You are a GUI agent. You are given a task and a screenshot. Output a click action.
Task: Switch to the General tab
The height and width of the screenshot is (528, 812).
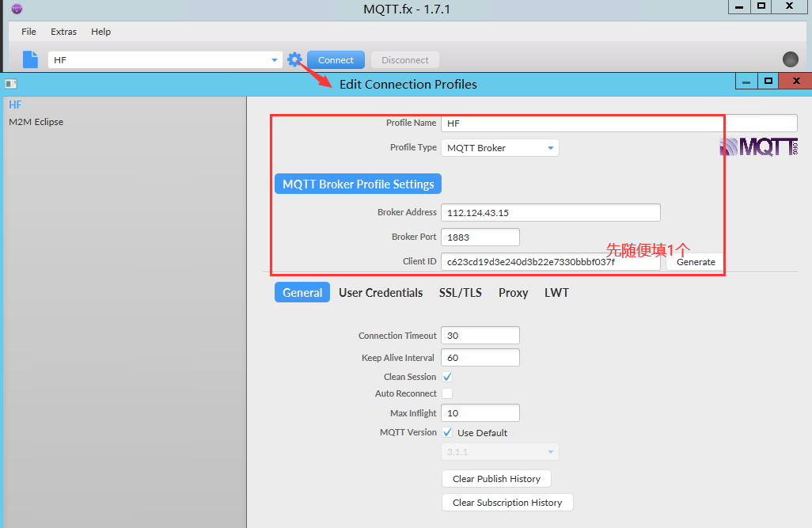coord(302,293)
